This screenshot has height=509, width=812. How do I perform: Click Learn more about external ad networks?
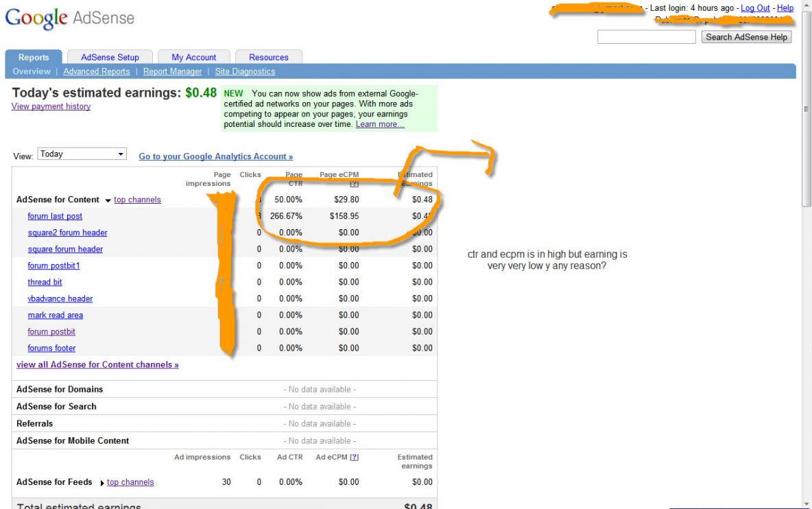click(x=379, y=124)
